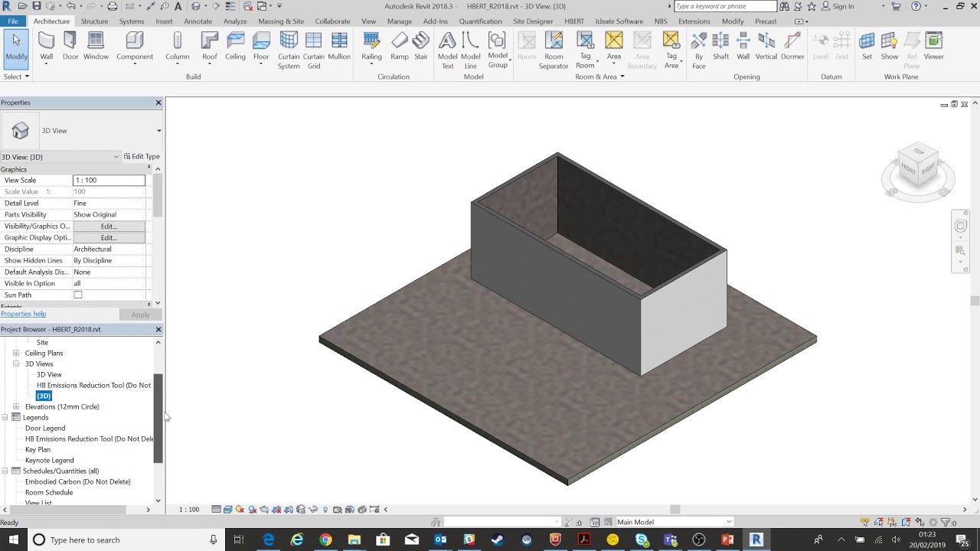The image size is (980, 551).
Task: Select the Dormer opening tool
Action: coord(792,46)
